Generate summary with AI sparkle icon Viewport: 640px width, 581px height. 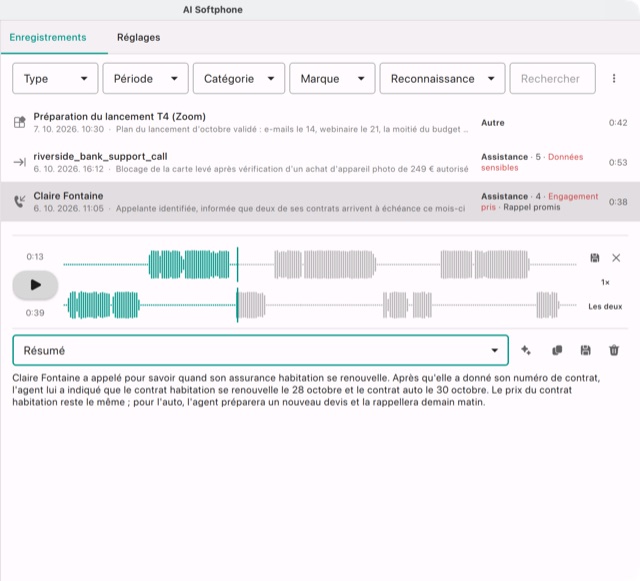click(x=526, y=350)
